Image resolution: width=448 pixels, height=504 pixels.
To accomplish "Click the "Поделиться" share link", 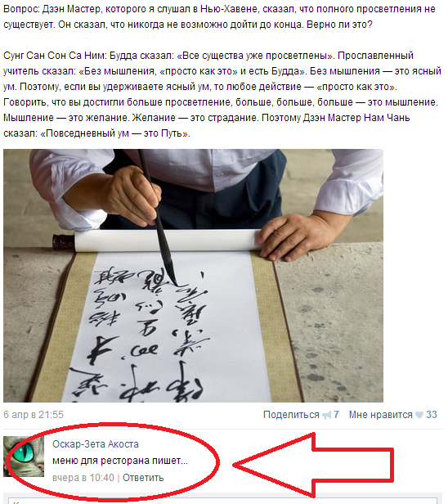I will coord(291,415).
